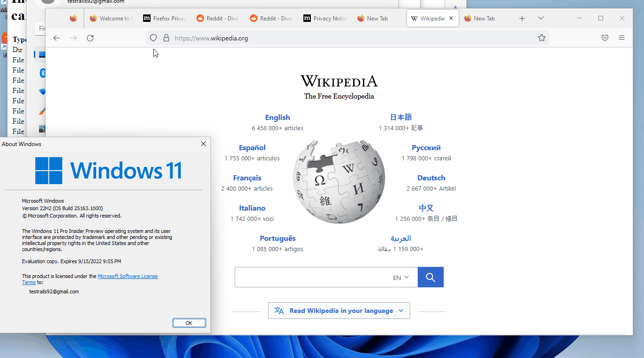Click testrails92@gmail.com in About Windows

pos(54,292)
